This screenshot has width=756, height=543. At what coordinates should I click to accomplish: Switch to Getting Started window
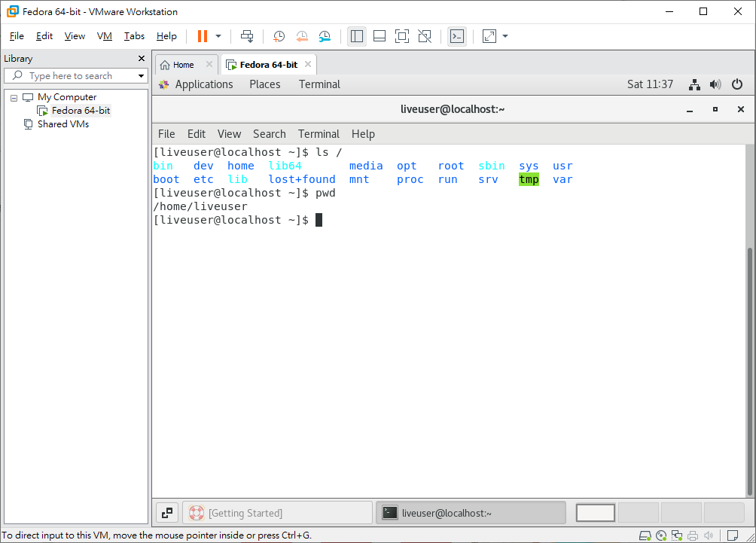(277, 513)
